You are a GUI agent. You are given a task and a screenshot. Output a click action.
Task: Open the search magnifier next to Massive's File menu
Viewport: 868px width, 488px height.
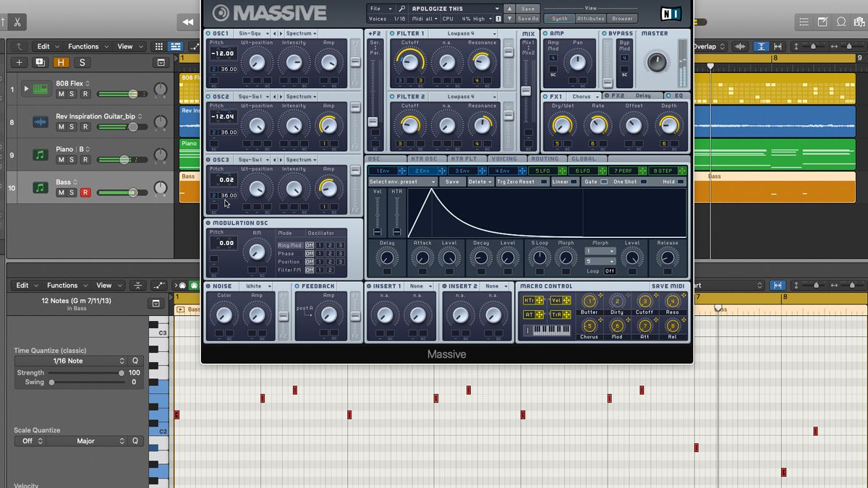pos(401,8)
